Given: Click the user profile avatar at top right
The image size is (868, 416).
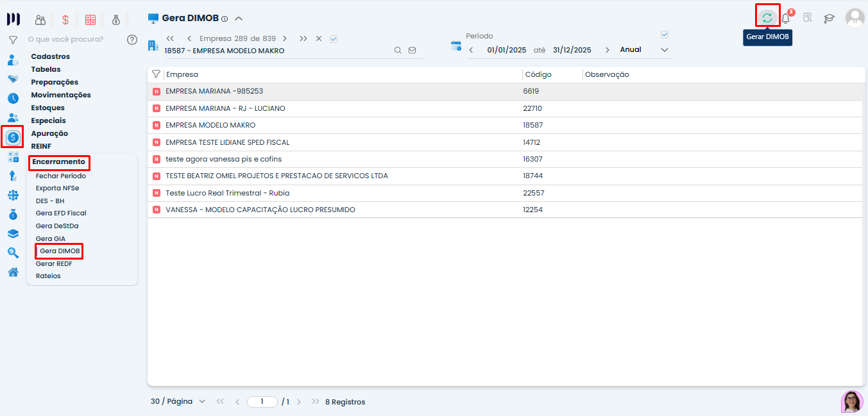Looking at the screenshot, I should pos(855,18).
